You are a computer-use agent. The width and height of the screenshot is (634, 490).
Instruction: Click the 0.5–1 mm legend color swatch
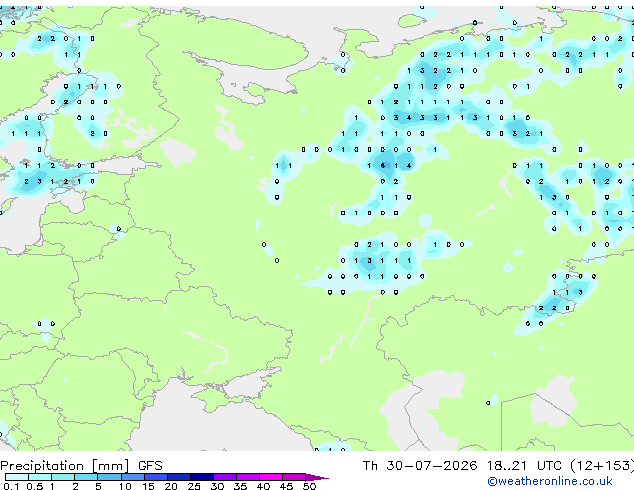tap(40, 477)
